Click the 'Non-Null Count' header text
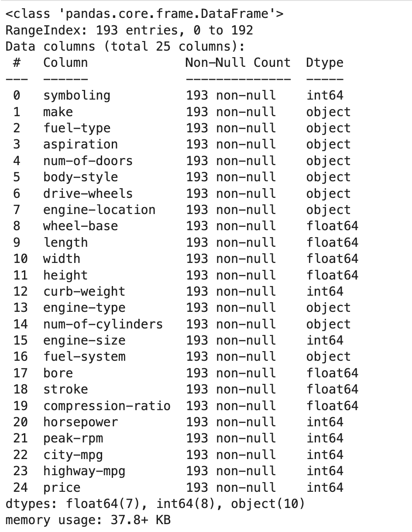 (237, 63)
